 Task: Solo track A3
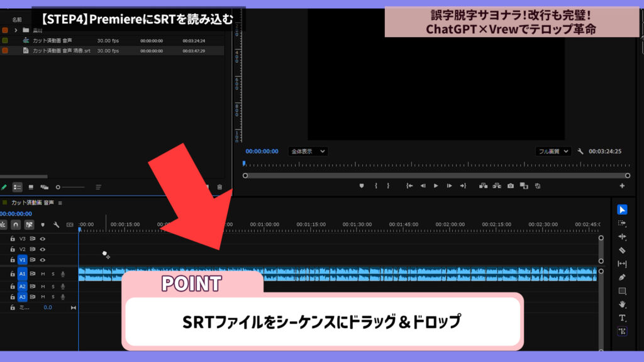point(53,297)
